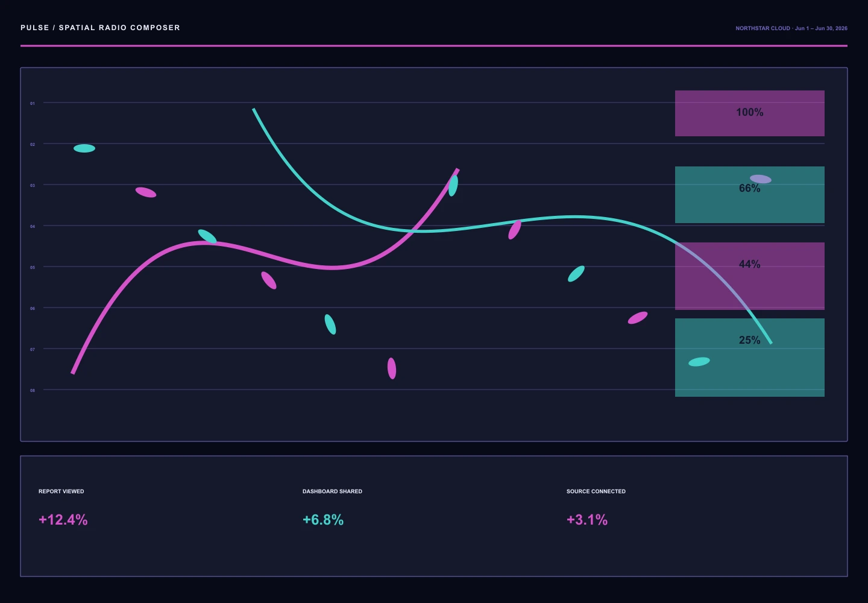Select the "+3.1%" value

587,520
